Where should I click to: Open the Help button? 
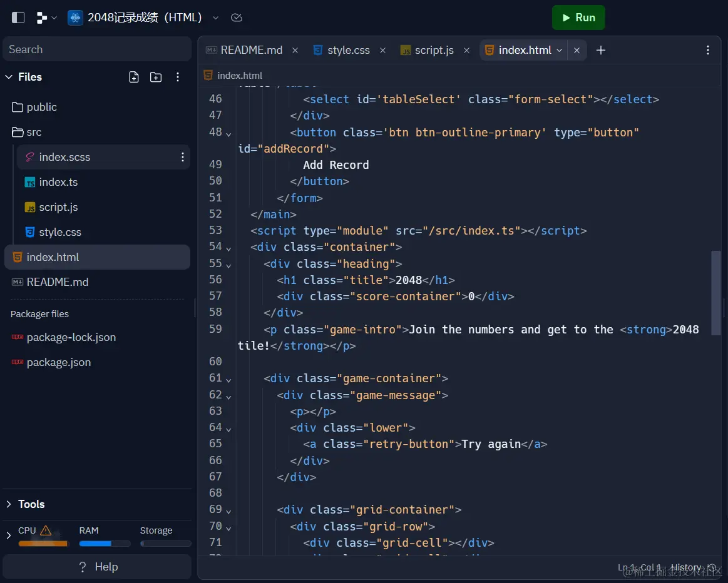point(97,567)
